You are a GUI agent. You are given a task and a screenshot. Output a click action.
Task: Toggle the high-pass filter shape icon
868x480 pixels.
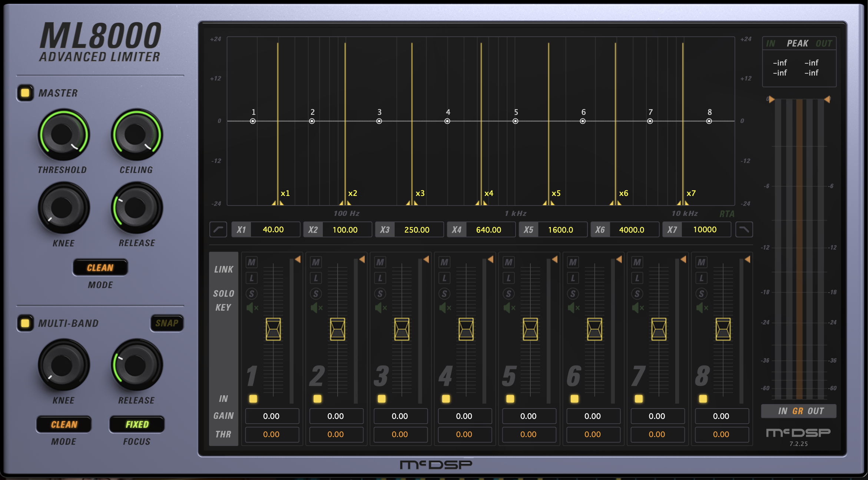[218, 230]
